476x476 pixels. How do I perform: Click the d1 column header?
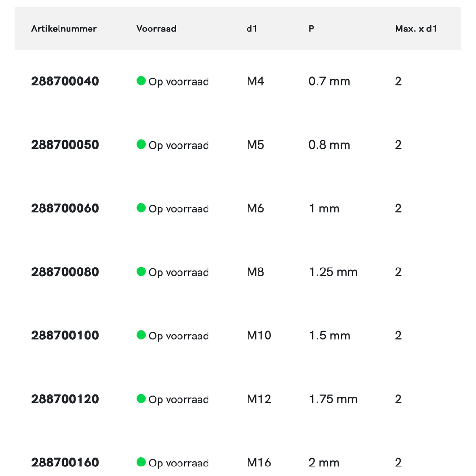(252, 29)
